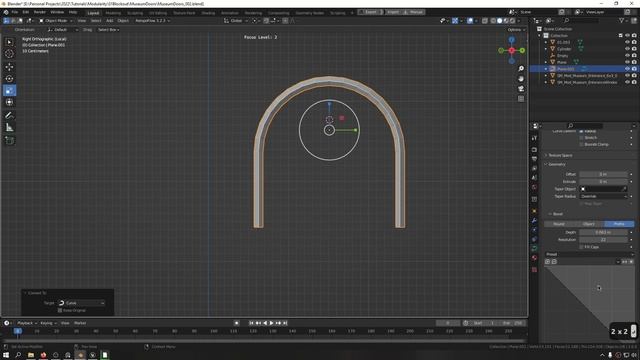Open the Object Data curve properties tab

point(534,248)
